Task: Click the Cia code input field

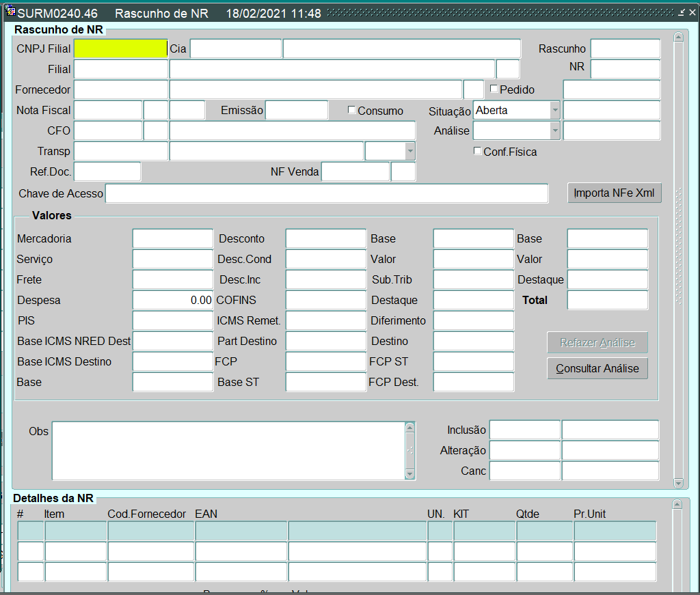Action: click(x=236, y=49)
